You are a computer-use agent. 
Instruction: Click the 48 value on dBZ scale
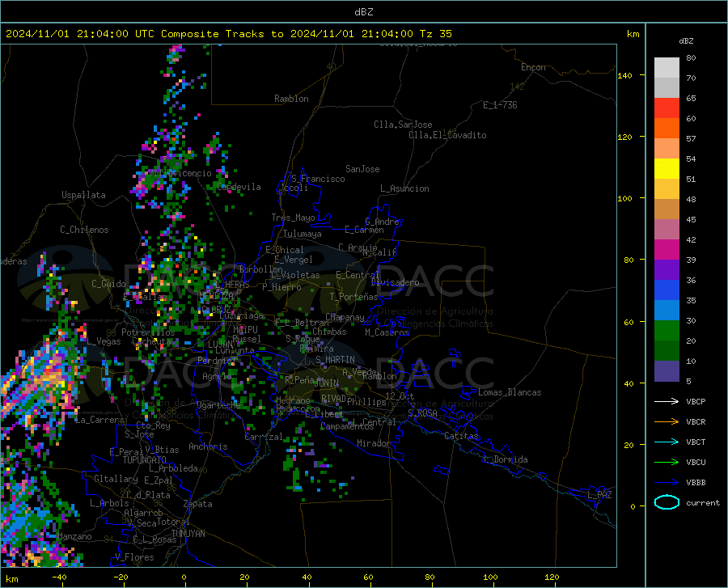[x=691, y=199]
